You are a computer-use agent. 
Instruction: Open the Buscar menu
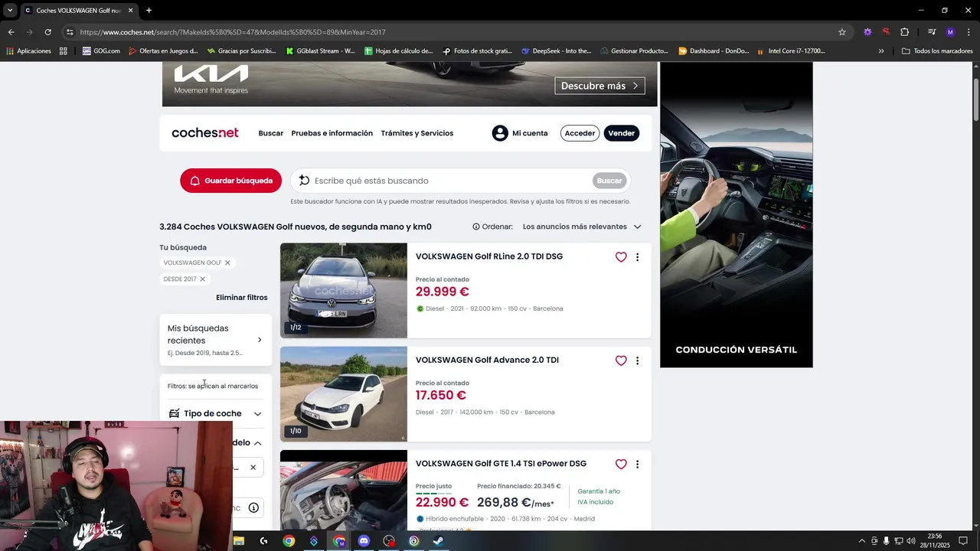pyautogui.click(x=271, y=133)
